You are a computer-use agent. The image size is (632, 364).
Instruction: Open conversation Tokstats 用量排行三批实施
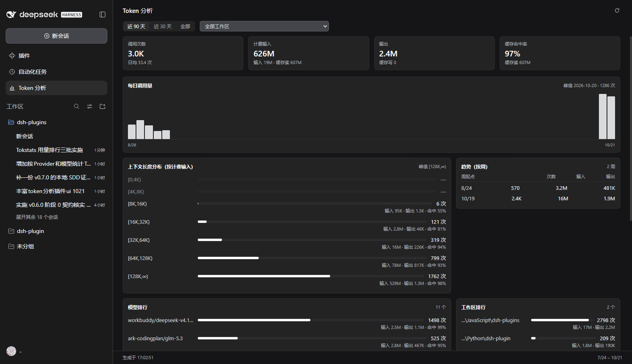pos(57,150)
